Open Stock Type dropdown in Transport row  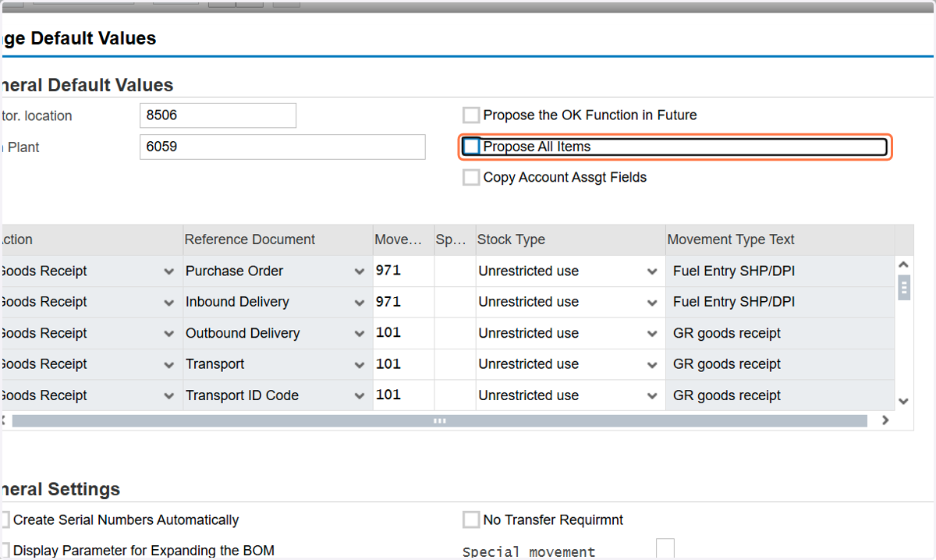point(652,365)
